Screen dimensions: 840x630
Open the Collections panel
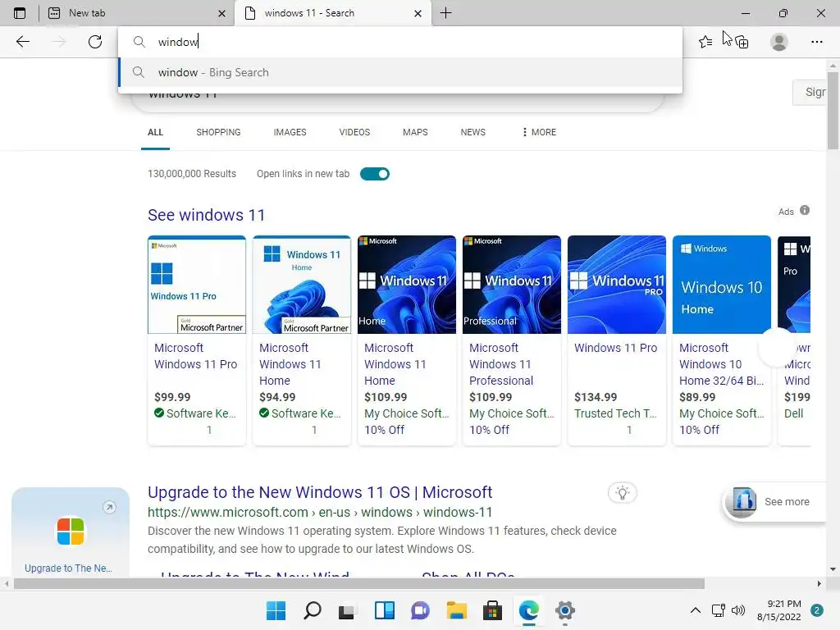coord(742,42)
